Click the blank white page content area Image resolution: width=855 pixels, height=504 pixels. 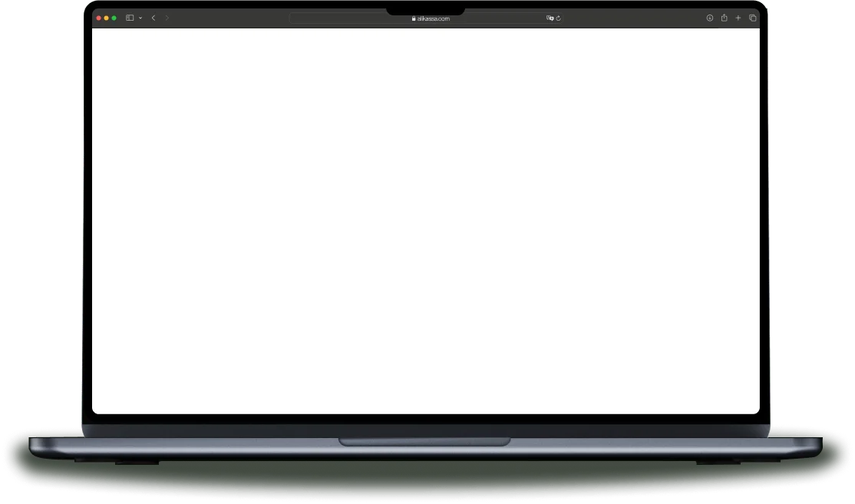[425, 221]
